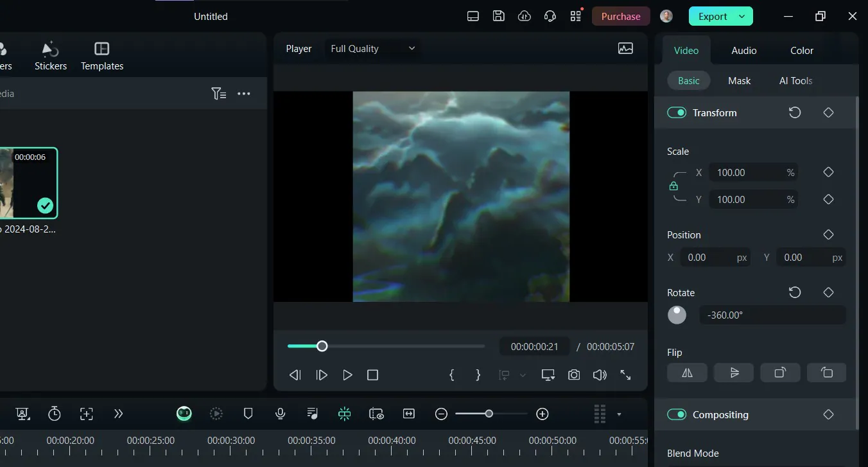868x467 pixels.
Task: Open the video scope display in player
Action: pyautogui.click(x=625, y=48)
